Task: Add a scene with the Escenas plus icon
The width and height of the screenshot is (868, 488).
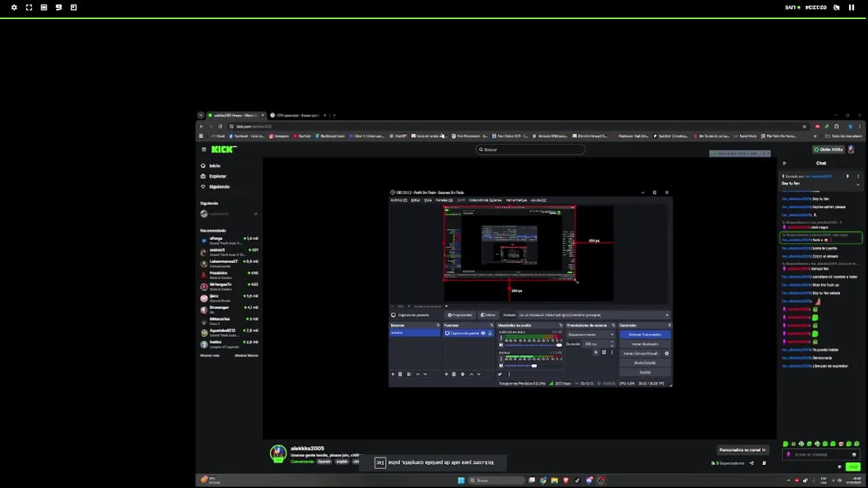Action: pyautogui.click(x=393, y=374)
